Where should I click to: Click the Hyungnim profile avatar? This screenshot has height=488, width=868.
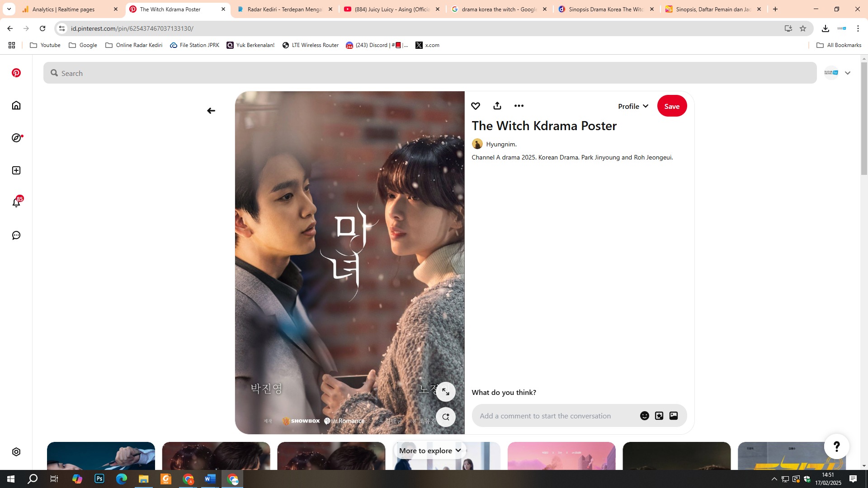[477, 144]
